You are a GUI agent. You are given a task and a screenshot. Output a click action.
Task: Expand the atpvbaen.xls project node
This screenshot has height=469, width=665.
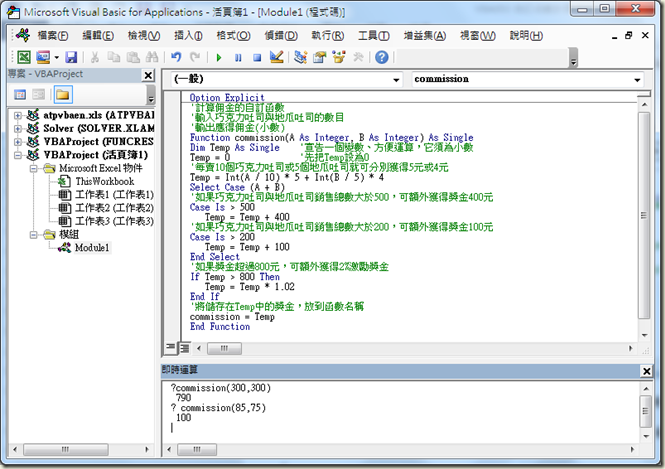coord(18,115)
